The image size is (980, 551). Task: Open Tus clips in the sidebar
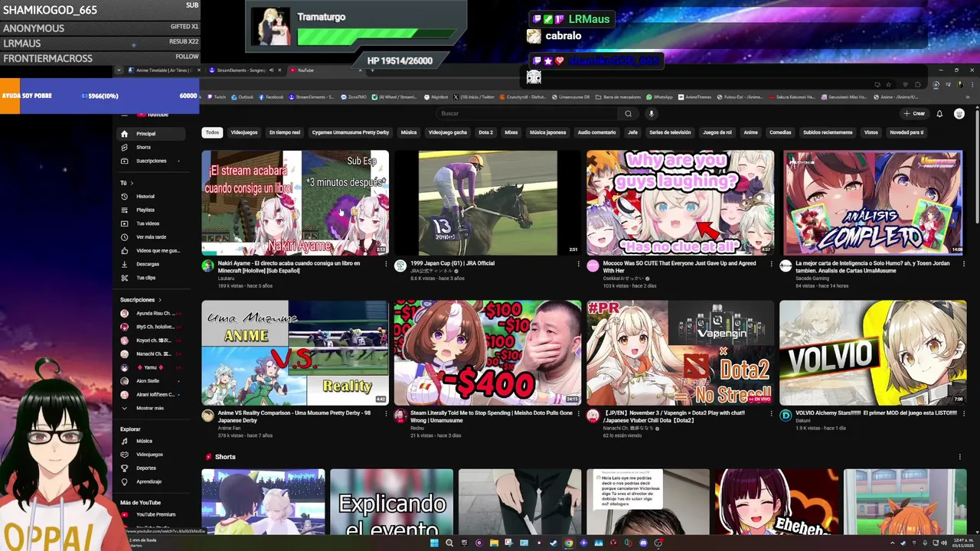[x=152, y=278]
